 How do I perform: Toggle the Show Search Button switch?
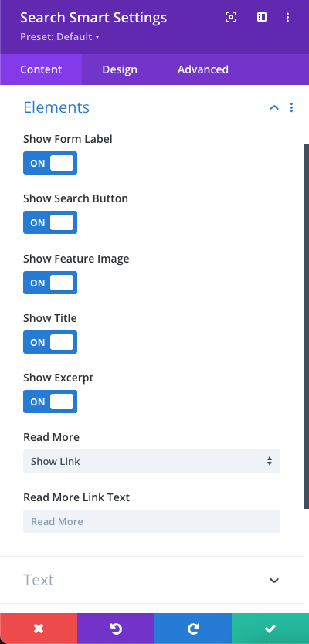50,222
